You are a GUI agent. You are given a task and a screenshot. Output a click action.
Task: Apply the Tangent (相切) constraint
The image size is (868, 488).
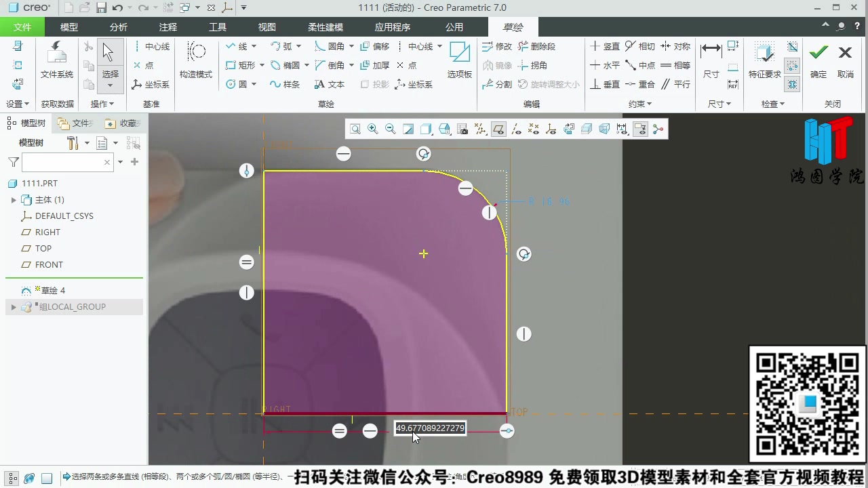pos(640,47)
